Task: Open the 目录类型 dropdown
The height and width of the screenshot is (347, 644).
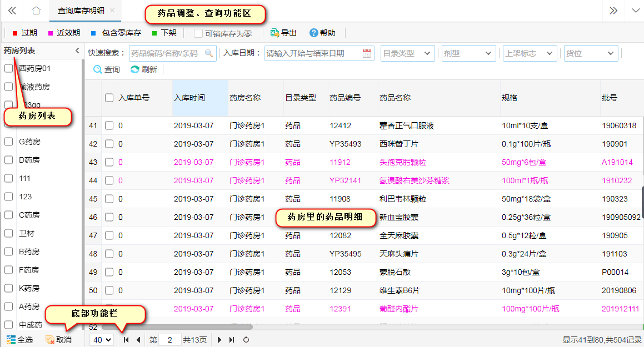Action: (x=408, y=53)
